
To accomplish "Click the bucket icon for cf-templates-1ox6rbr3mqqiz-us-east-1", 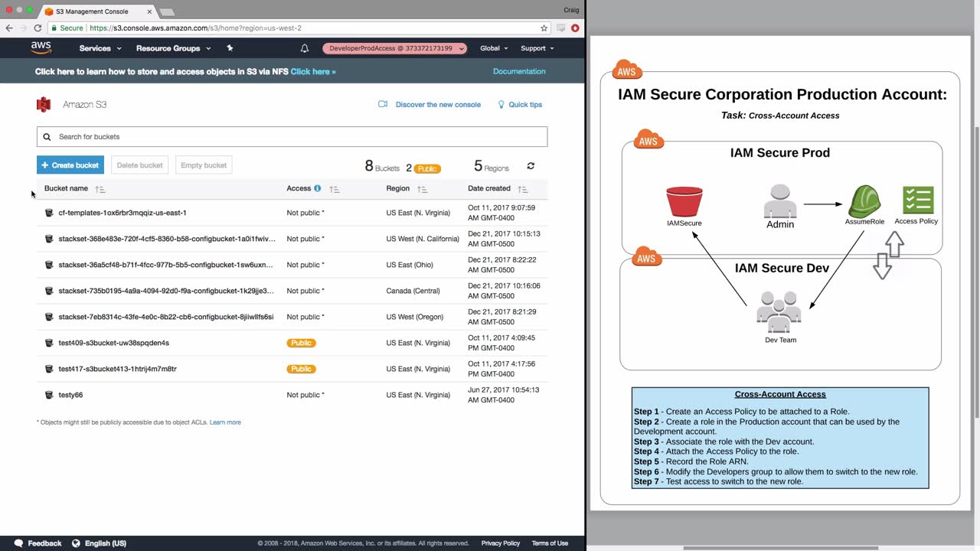I will tap(50, 213).
